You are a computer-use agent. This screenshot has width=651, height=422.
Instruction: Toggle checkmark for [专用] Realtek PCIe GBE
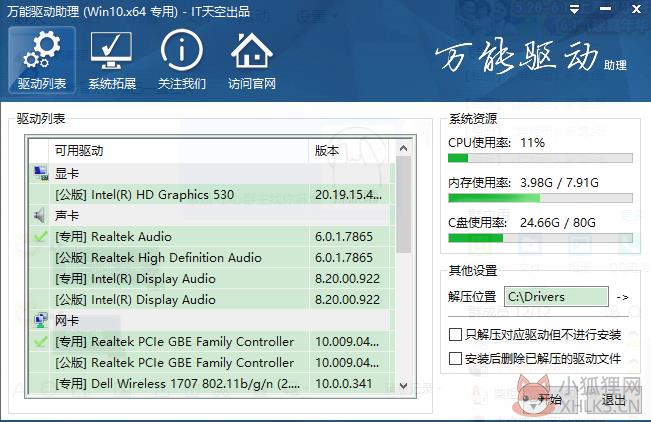click(x=40, y=341)
